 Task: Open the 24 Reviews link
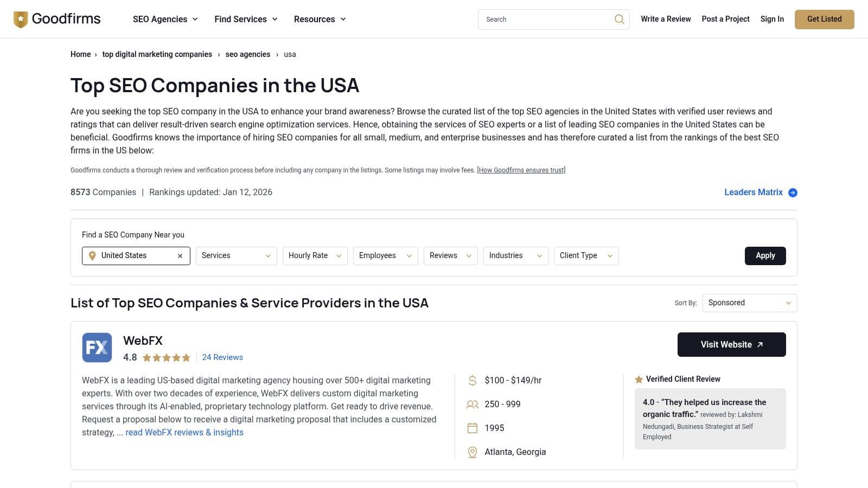click(222, 357)
